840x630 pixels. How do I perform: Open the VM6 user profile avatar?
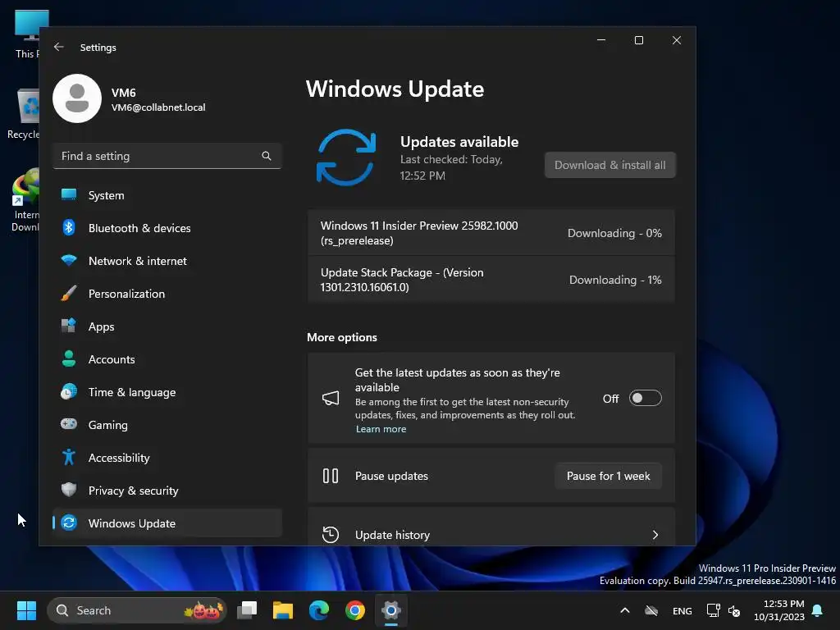tap(77, 98)
